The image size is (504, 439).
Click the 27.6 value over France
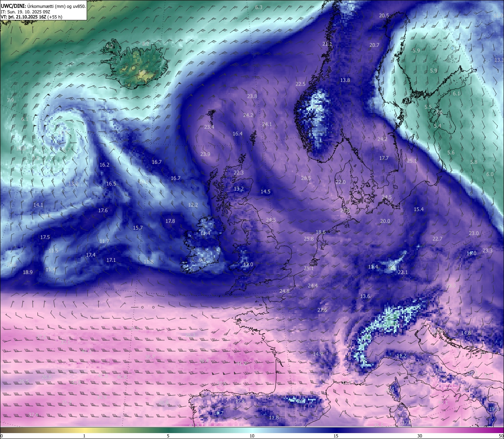click(x=322, y=310)
